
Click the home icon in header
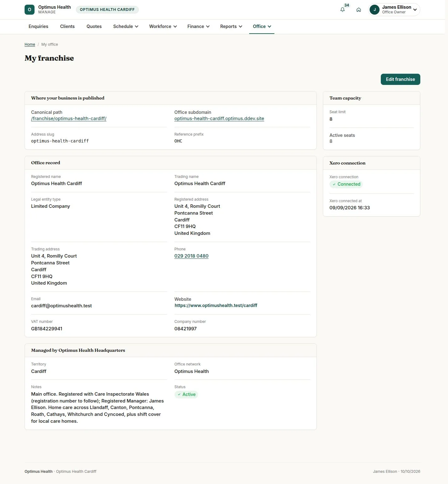tap(359, 10)
